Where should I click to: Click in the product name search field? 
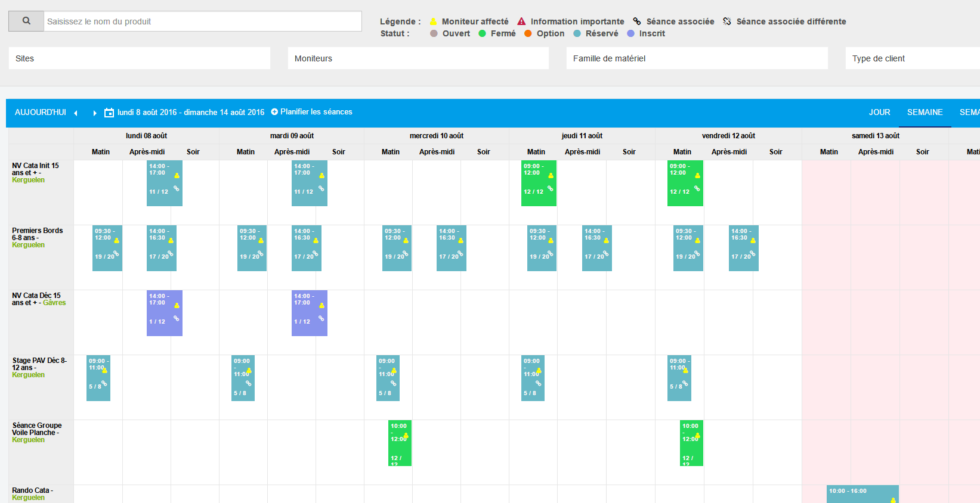[x=203, y=21]
